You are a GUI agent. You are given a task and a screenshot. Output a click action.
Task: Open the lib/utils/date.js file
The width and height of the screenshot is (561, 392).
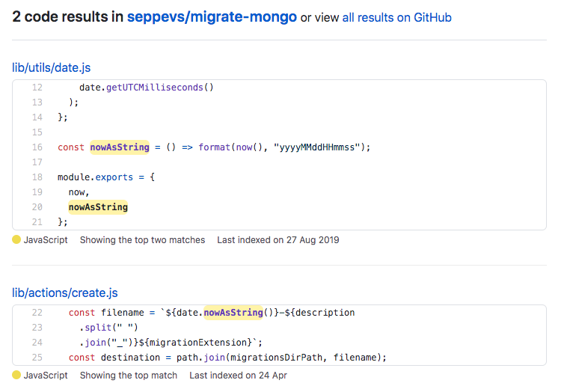[51, 67]
